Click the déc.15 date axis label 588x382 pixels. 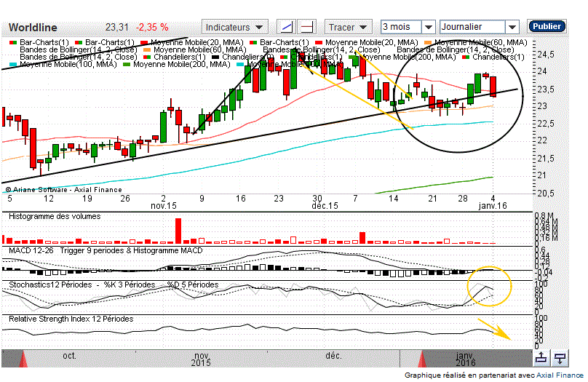325,206
